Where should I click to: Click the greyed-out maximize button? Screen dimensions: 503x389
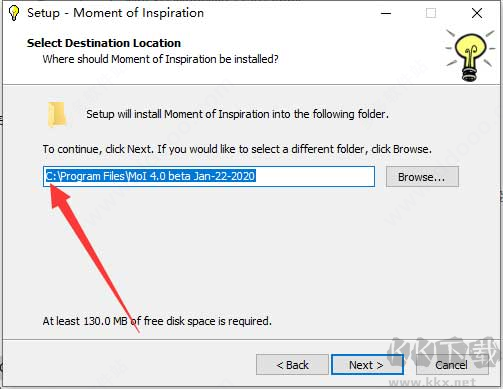pyautogui.click(x=431, y=13)
